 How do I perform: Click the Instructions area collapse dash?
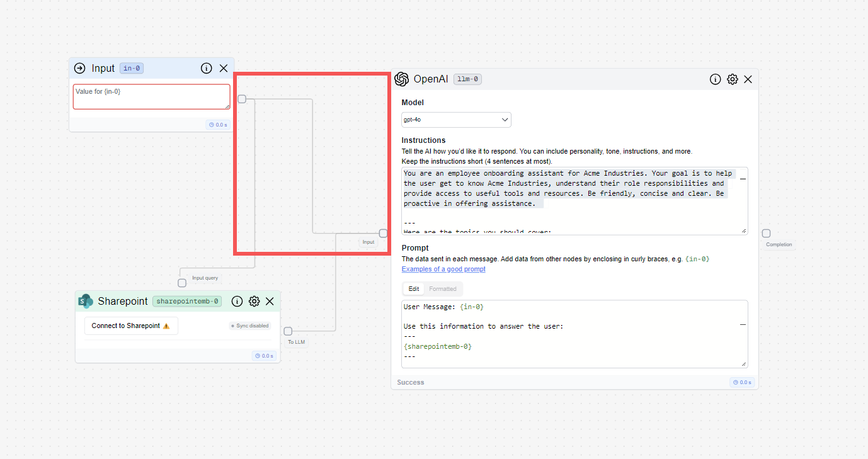[x=743, y=179]
